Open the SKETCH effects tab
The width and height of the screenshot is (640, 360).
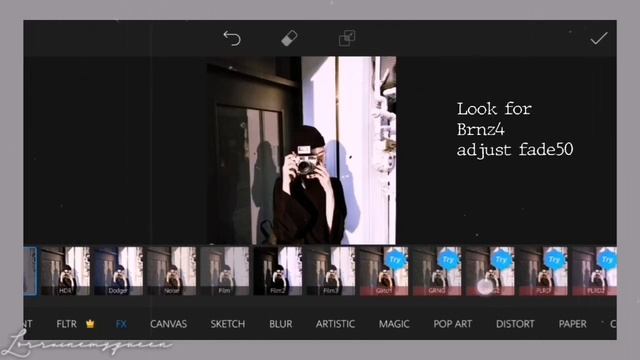point(228,324)
